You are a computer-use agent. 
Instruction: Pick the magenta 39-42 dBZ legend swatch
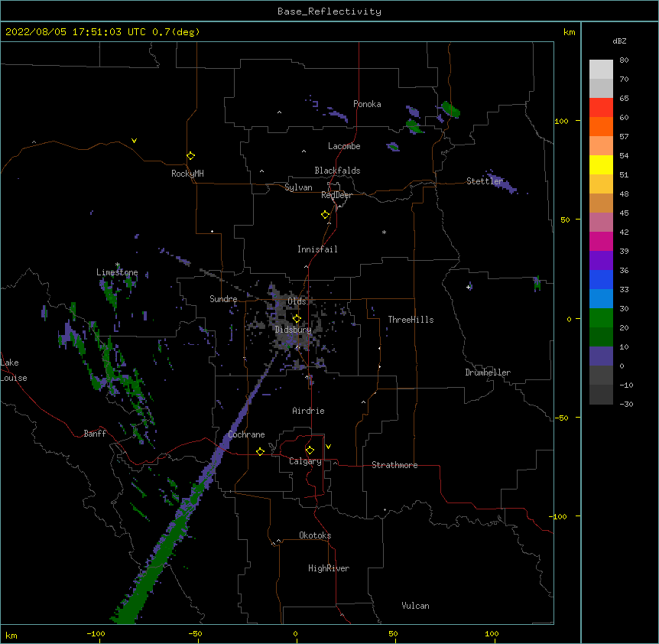click(x=601, y=241)
